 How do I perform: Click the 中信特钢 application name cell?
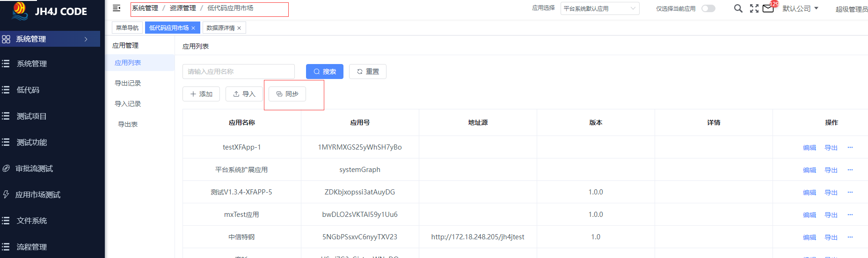[x=241, y=237]
